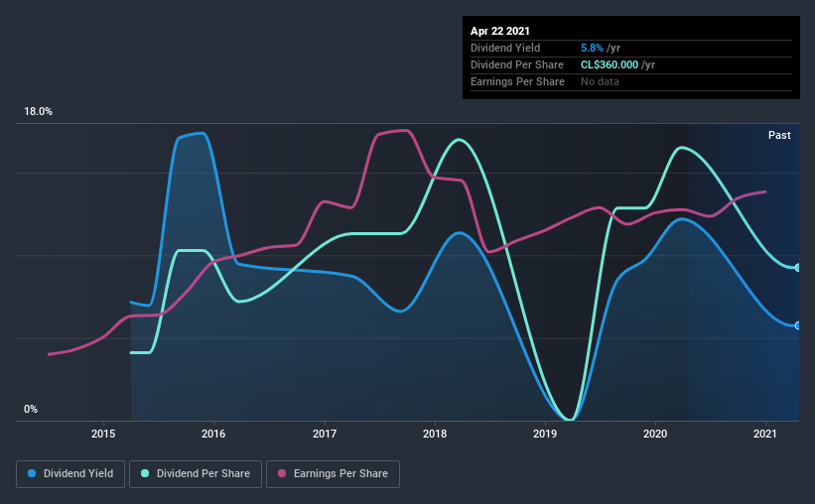Toggle the Dividend Per Share legend button

point(196,474)
